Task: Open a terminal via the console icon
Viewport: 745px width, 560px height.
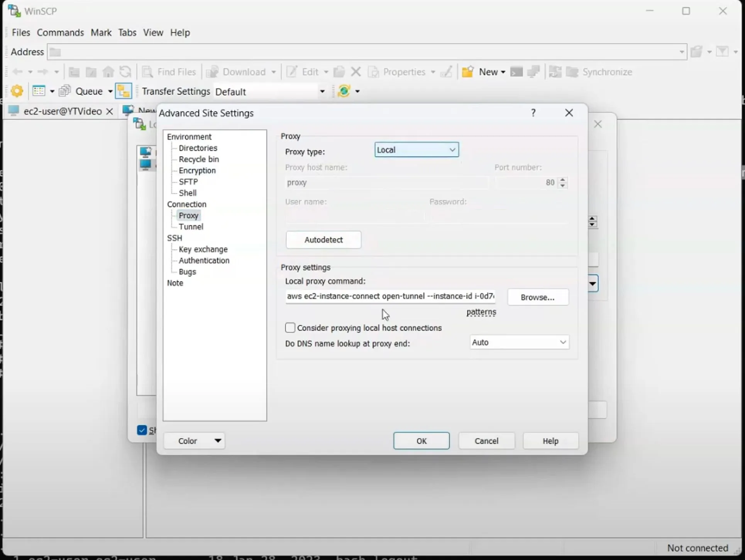Action: 516,72
